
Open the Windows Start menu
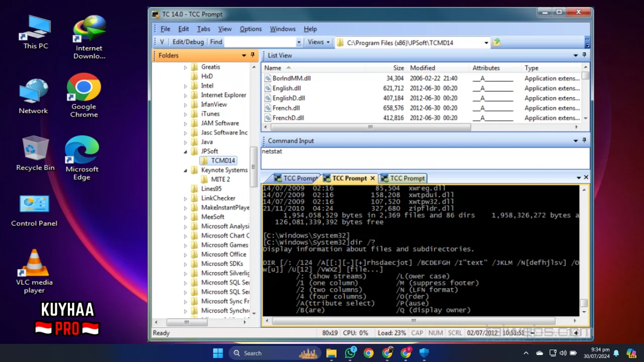218,353
